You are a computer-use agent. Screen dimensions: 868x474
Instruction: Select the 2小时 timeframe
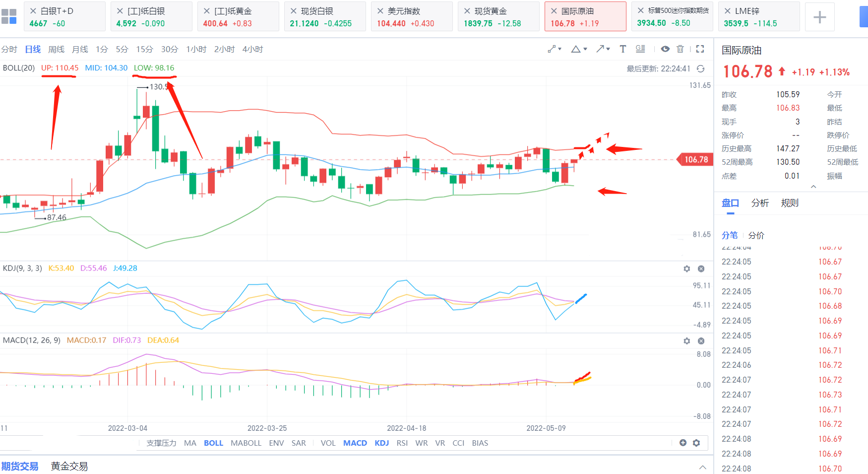224,49
